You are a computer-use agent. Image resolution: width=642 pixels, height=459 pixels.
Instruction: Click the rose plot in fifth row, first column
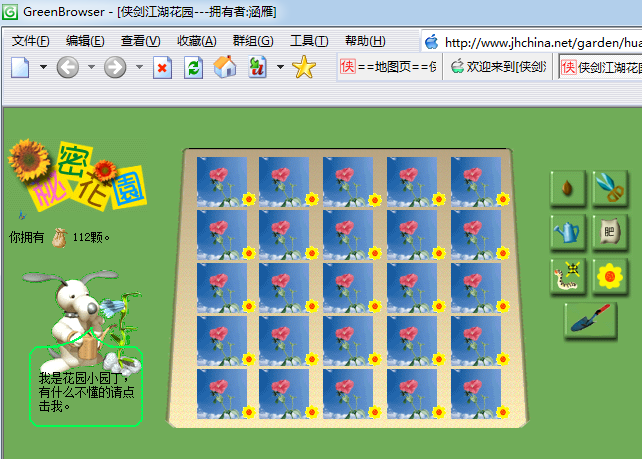[222, 394]
